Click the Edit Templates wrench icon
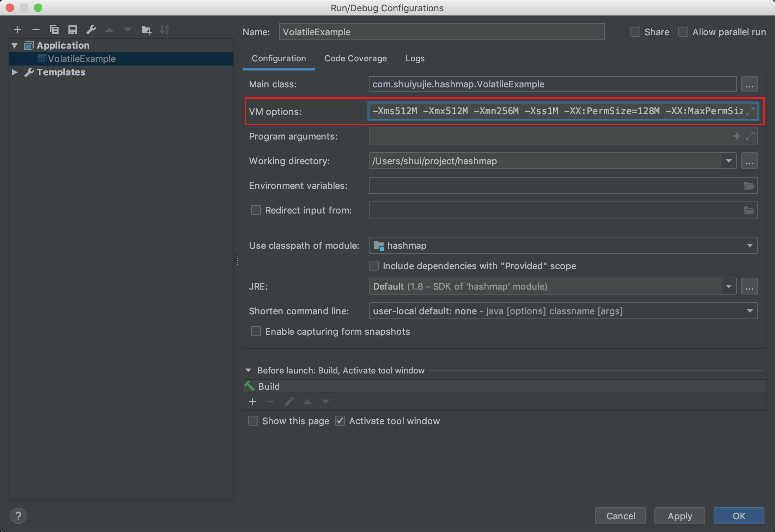Viewport: 775px width, 532px height. [x=91, y=30]
